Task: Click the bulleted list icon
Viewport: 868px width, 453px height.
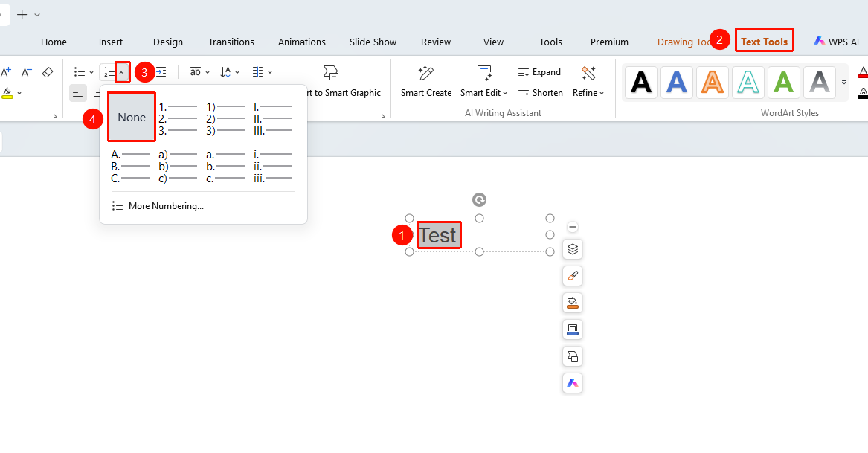Action: coord(80,72)
